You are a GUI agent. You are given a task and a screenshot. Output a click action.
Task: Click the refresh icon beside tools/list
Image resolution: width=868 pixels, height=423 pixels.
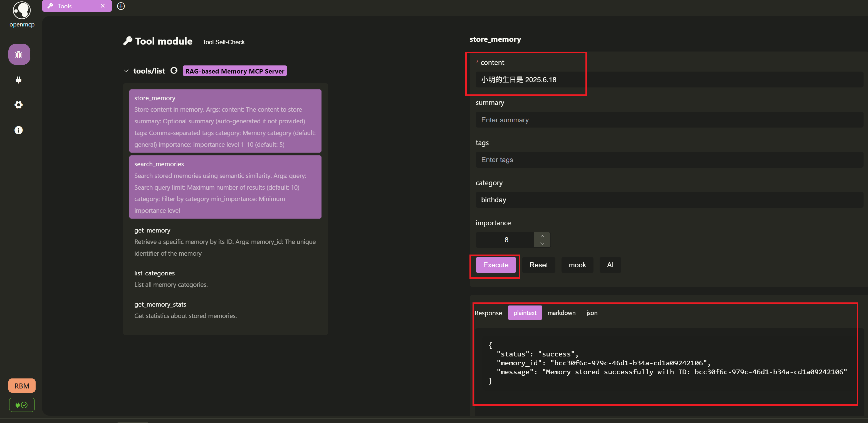click(x=174, y=70)
